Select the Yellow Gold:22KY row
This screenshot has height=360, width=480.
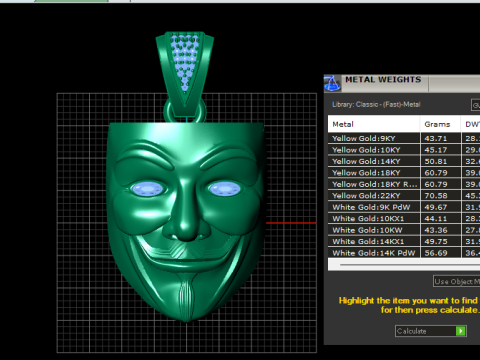tap(404, 196)
